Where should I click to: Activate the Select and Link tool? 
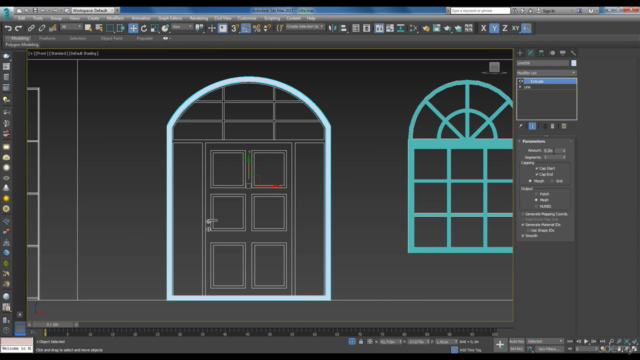pos(31,28)
